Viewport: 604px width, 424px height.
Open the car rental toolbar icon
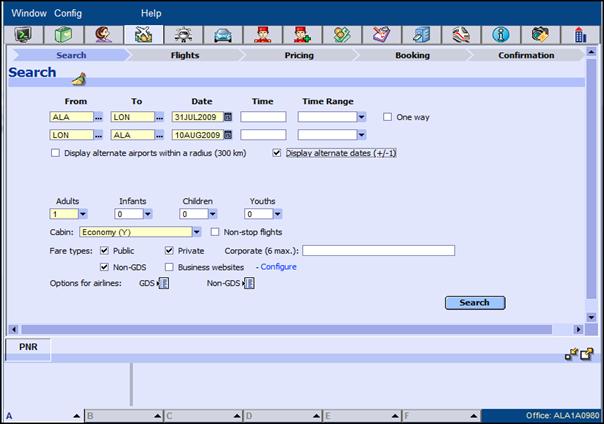222,35
